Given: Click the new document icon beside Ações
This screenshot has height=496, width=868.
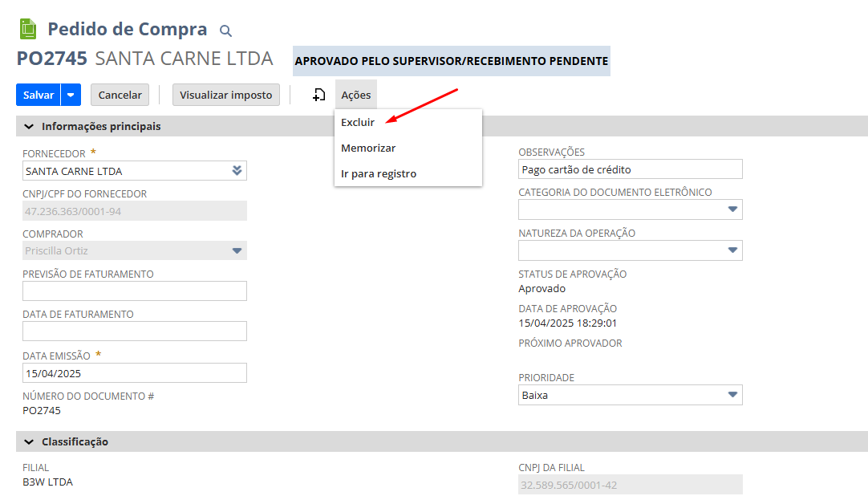Looking at the screenshot, I should pyautogui.click(x=318, y=95).
